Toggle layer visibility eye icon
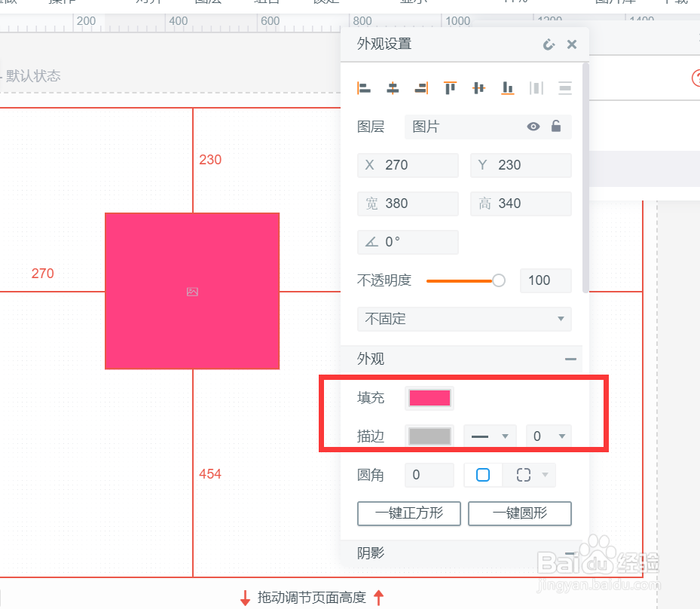700x609 pixels. pos(533,127)
